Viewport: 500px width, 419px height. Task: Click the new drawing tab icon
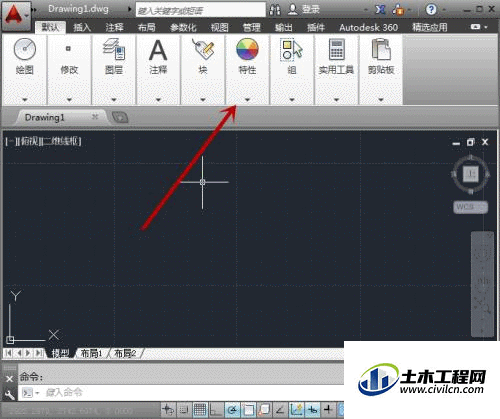tap(120, 117)
